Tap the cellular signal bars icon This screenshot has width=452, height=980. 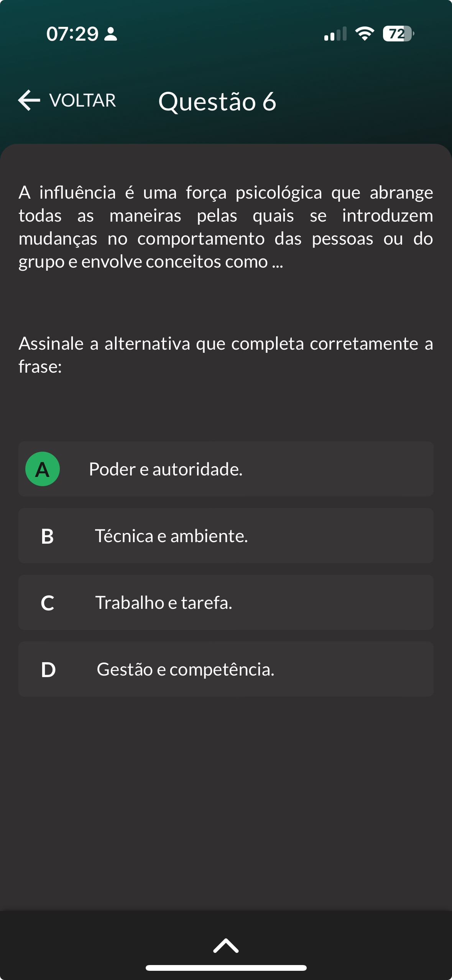[335, 34]
